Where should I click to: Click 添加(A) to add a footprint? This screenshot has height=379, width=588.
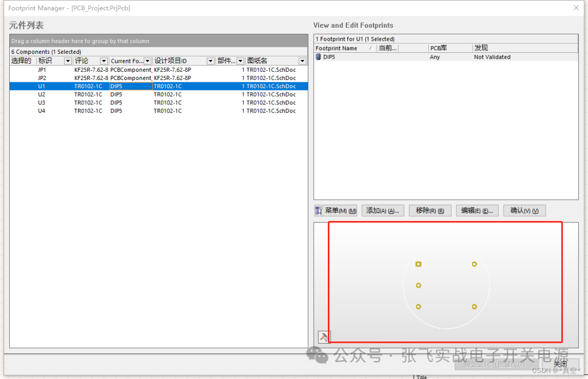pos(383,210)
